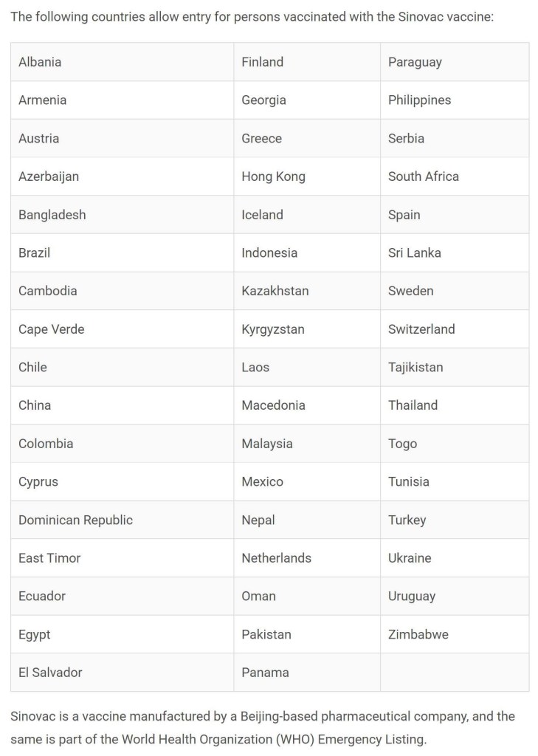The width and height of the screenshot is (538, 756).
Task: Click the heading sentence above the table
Action: 252,16
